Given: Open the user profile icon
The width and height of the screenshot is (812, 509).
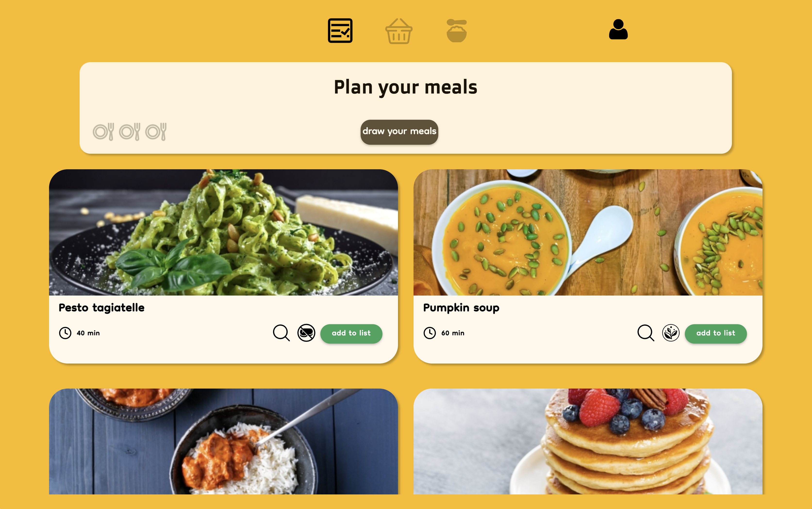Looking at the screenshot, I should [618, 29].
